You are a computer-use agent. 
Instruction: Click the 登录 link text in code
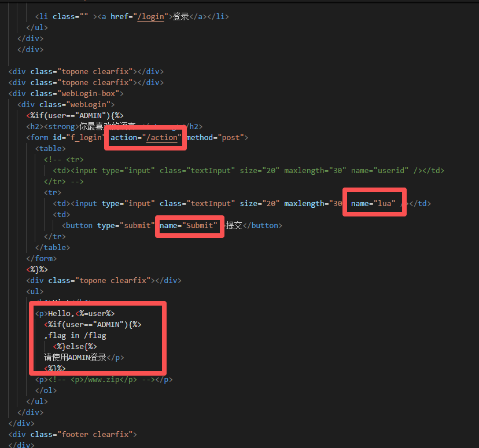181,17
